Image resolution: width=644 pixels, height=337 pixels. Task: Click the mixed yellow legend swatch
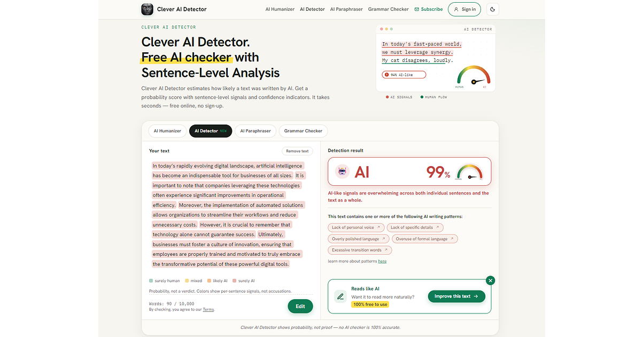[187, 280]
